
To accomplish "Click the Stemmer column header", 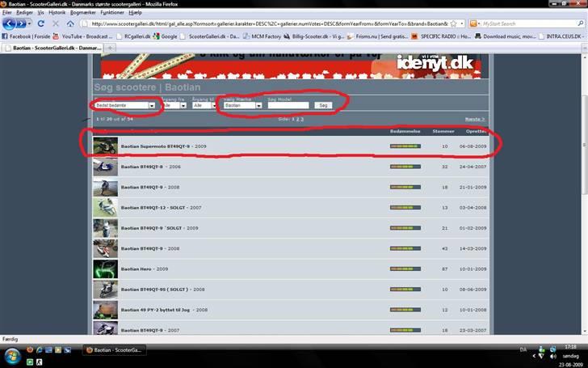I will [443, 131].
